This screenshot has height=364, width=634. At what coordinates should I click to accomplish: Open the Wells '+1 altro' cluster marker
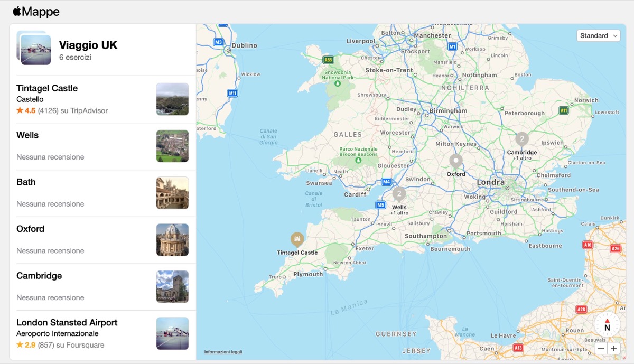[398, 194]
